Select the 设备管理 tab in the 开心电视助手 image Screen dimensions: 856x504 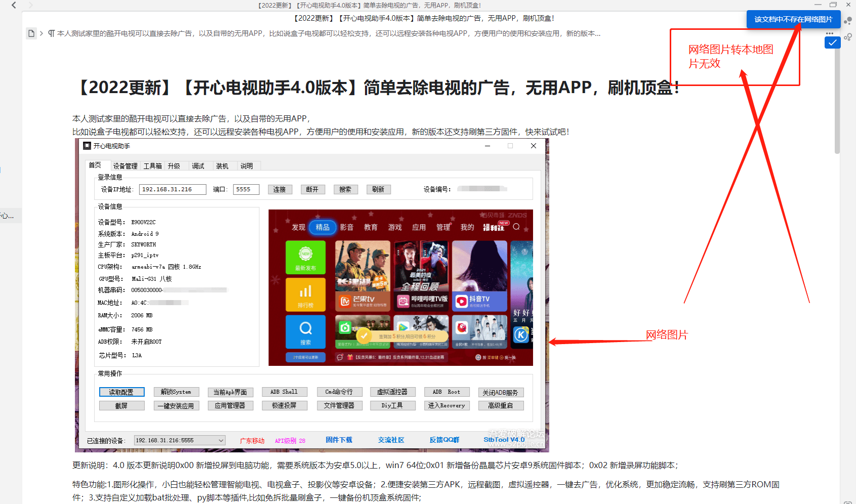125,166
